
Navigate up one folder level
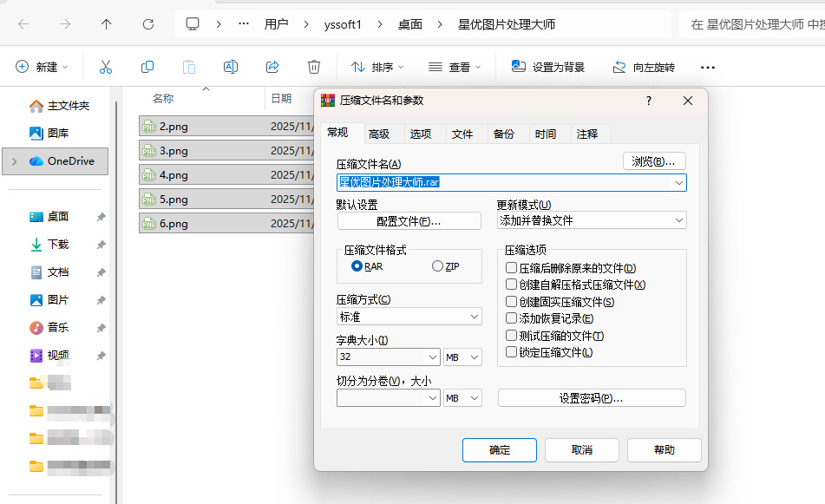pyautogui.click(x=107, y=24)
